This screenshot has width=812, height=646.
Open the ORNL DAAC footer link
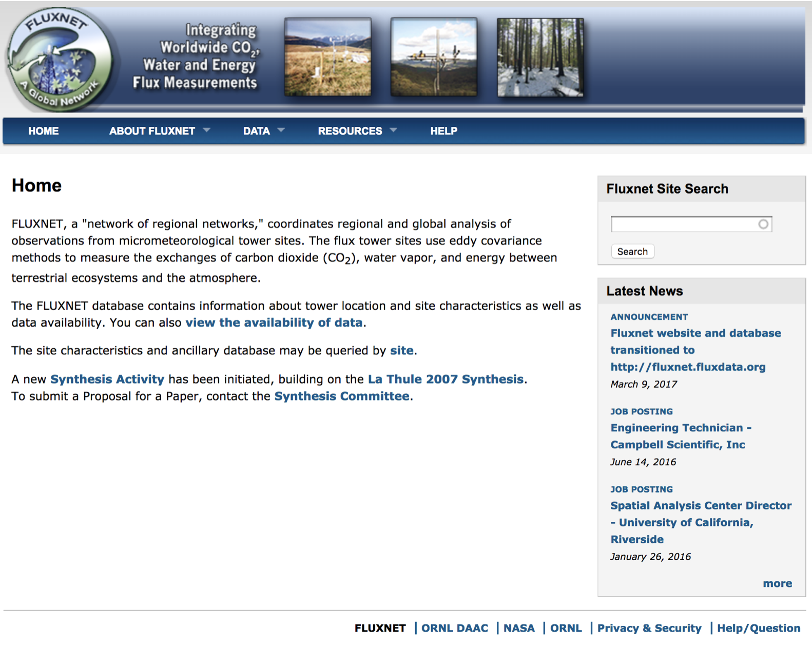[x=455, y=628]
